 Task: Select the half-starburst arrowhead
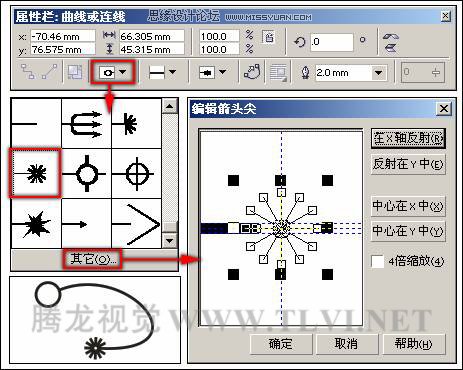pos(136,124)
